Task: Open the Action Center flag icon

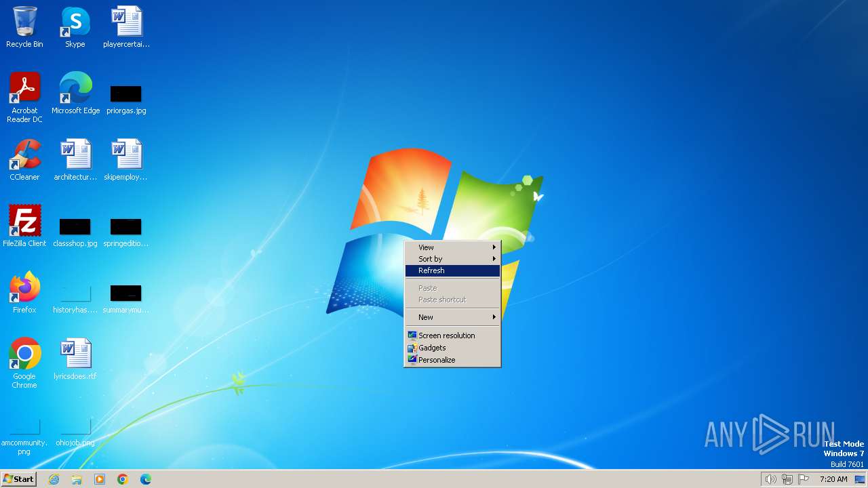Action: [804, 479]
